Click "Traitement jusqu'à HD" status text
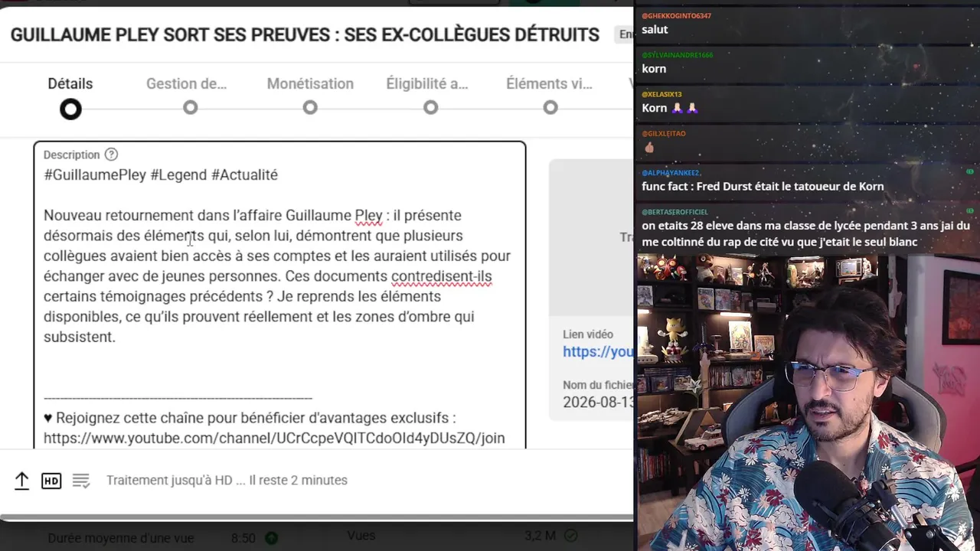 click(169, 481)
